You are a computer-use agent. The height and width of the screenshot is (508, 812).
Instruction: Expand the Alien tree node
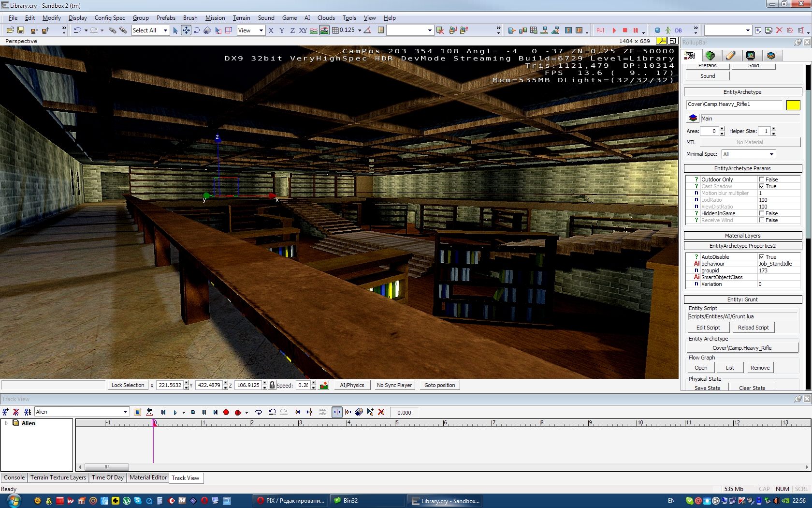pyautogui.click(x=6, y=423)
